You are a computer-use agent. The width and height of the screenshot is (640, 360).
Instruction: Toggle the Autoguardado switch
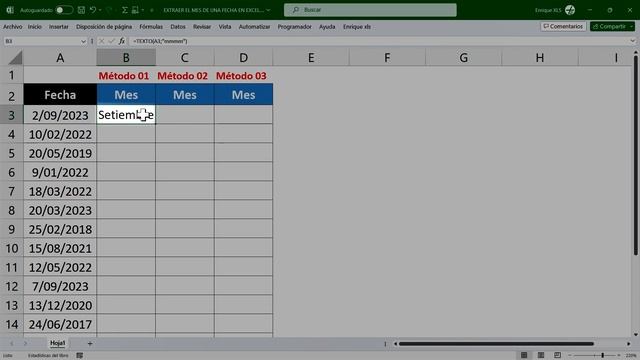click(64, 10)
